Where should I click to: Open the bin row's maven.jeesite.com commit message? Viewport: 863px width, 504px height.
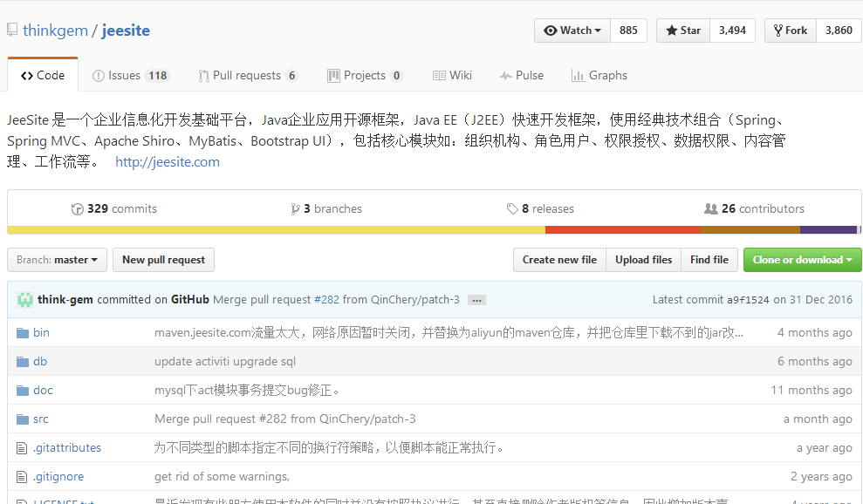(449, 332)
